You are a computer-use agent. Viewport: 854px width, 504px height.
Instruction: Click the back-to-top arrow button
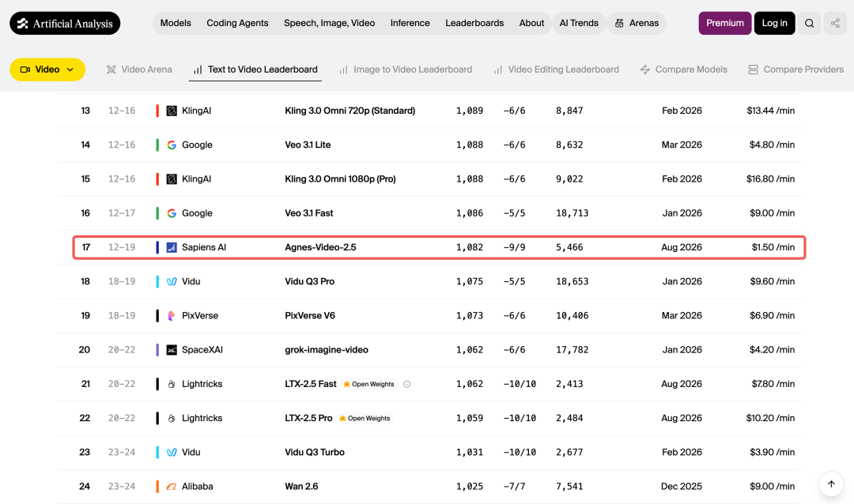831,484
